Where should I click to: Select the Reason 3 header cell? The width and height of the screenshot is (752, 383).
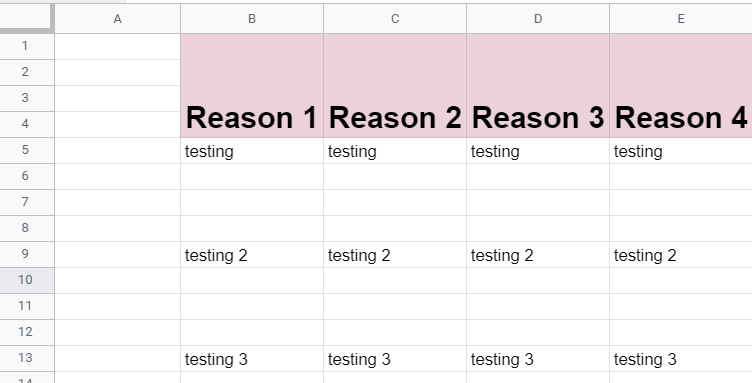538,86
